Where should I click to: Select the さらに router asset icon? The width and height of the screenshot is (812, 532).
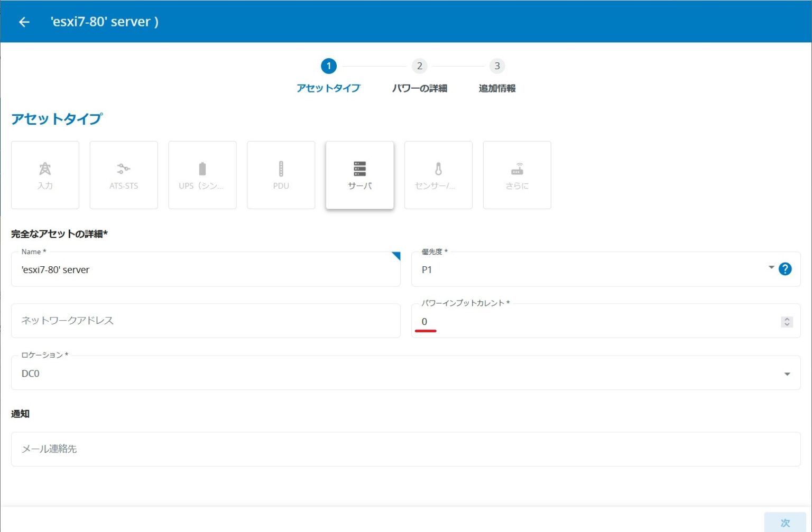pyautogui.click(x=516, y=174)
